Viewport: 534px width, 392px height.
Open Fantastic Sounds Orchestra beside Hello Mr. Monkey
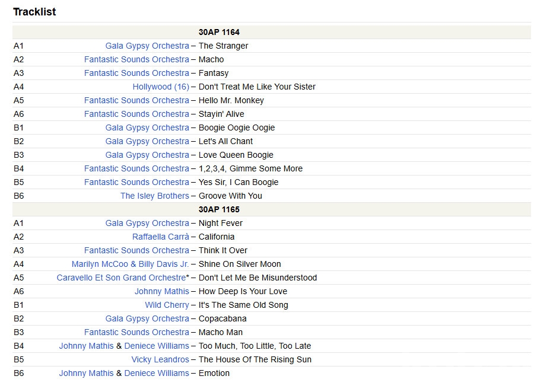pyautogui.click(x=136, y=100)
